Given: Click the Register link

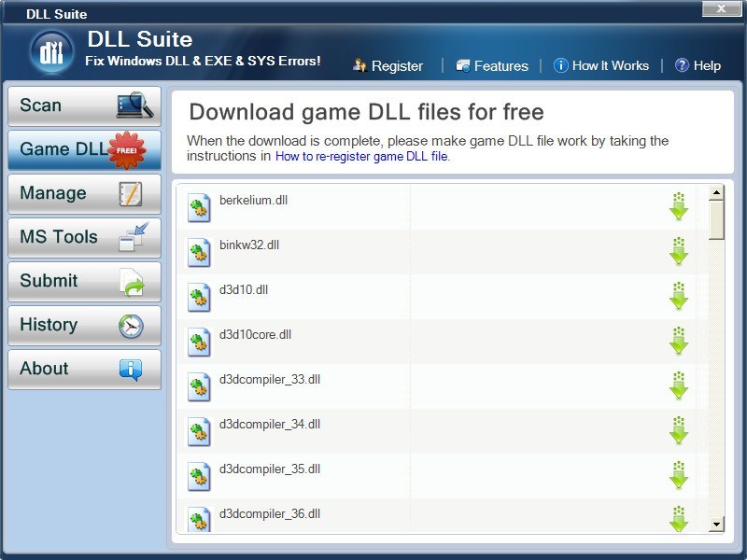Looking at the screenshot, I should point(397,65).
